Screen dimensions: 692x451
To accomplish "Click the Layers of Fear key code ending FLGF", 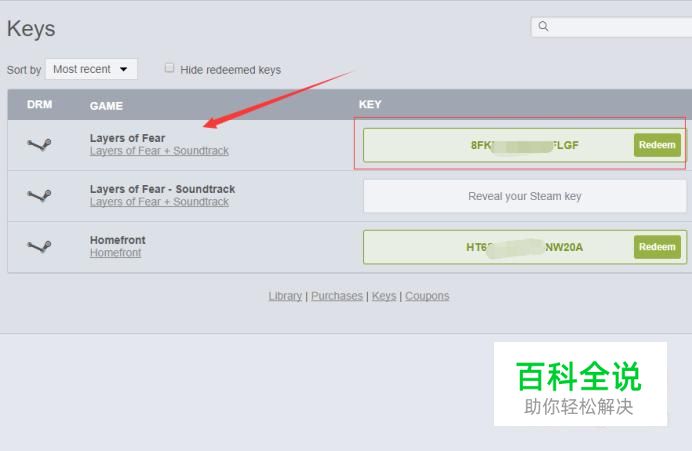I will (524, 145).
